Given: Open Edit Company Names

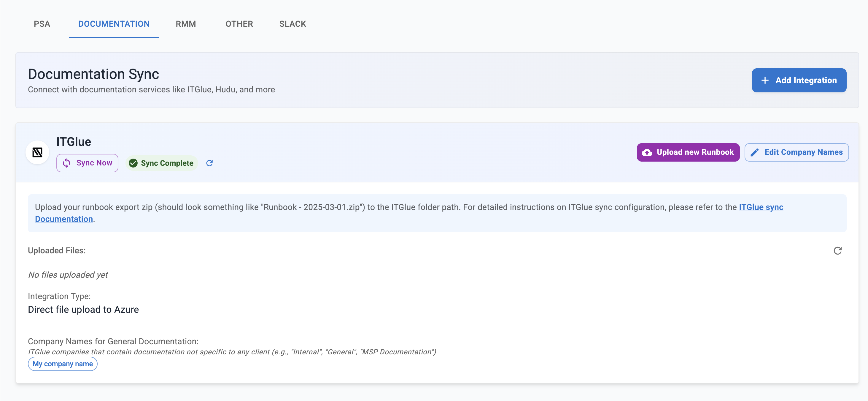Looking at the screenshot, I should 796,152.
